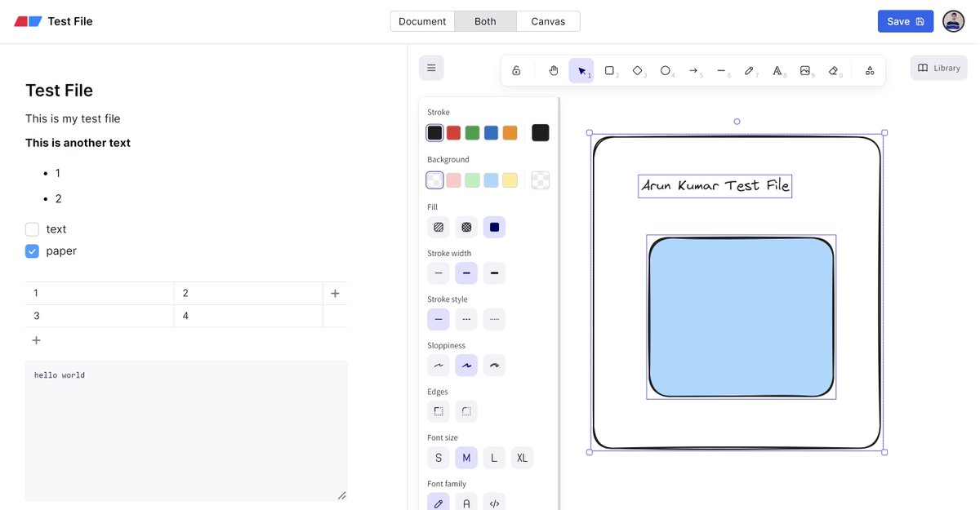Select the Ellipse tool
This screenshot has height=510, width=980.
(x=666, y=71)
